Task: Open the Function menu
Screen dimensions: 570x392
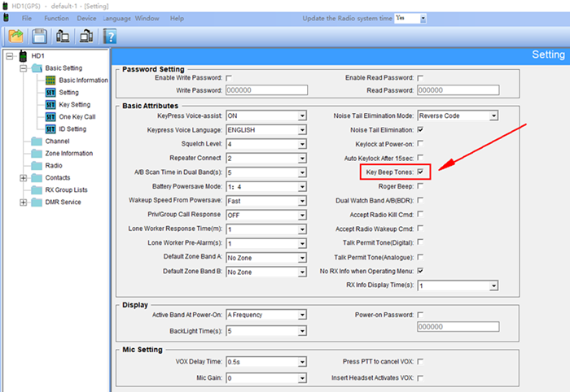Action: point(56,18)
